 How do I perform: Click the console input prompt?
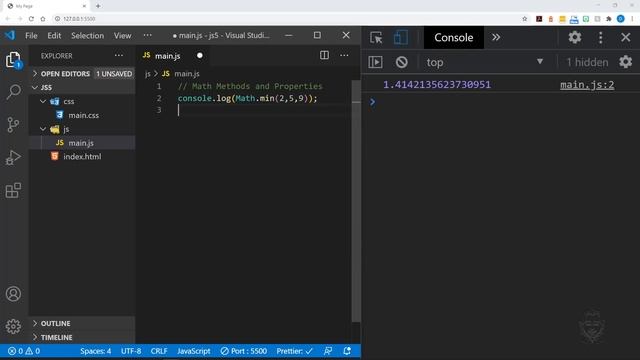click(502, 102)
